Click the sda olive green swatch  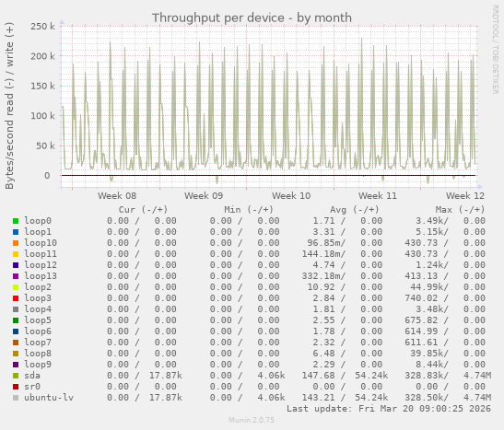pos(16,376)
